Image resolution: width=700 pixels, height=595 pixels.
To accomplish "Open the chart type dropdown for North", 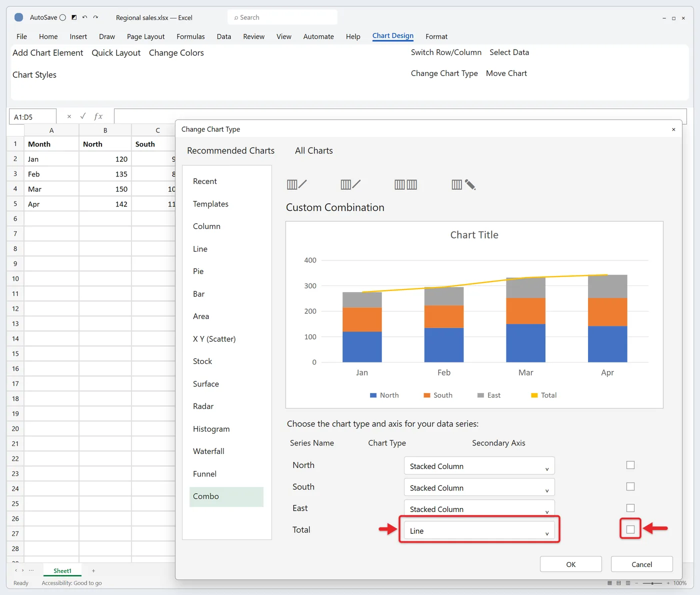I will [x=479, y=466].
